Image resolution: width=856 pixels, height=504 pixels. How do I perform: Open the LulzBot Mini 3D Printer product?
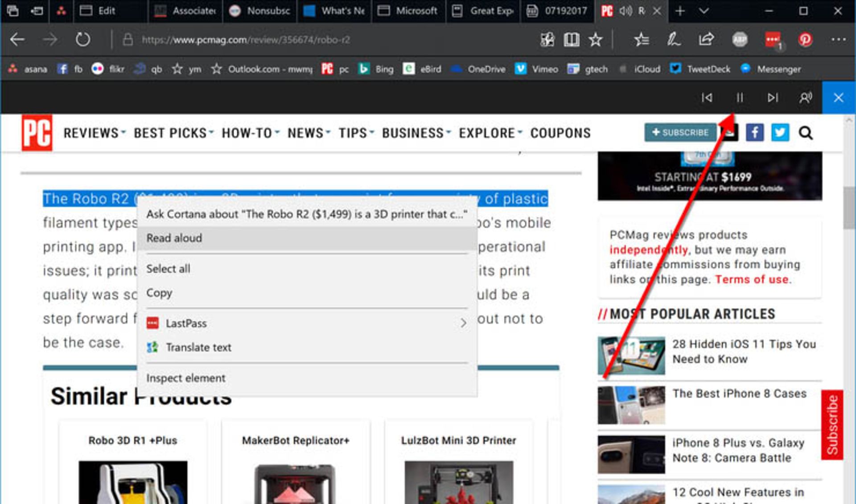tap(458, 440)
